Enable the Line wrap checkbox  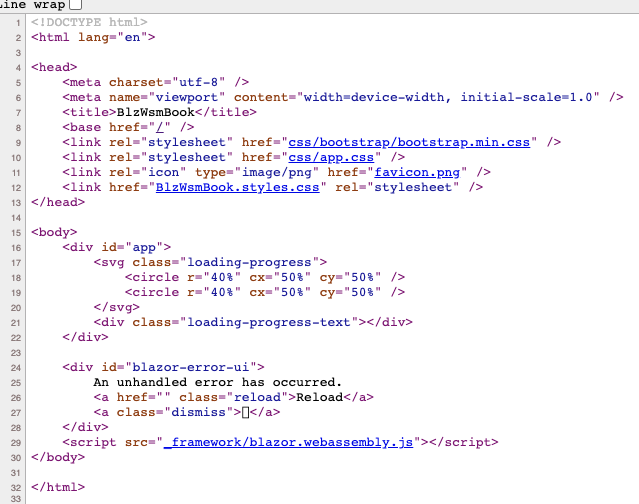click(x=75, y=4)
